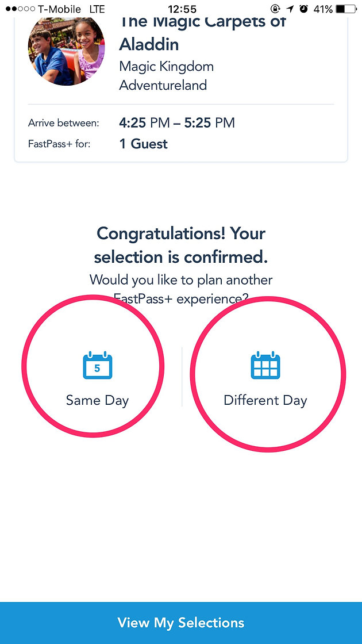Tap the Different Day calendar grid icon

click(265, 365)
